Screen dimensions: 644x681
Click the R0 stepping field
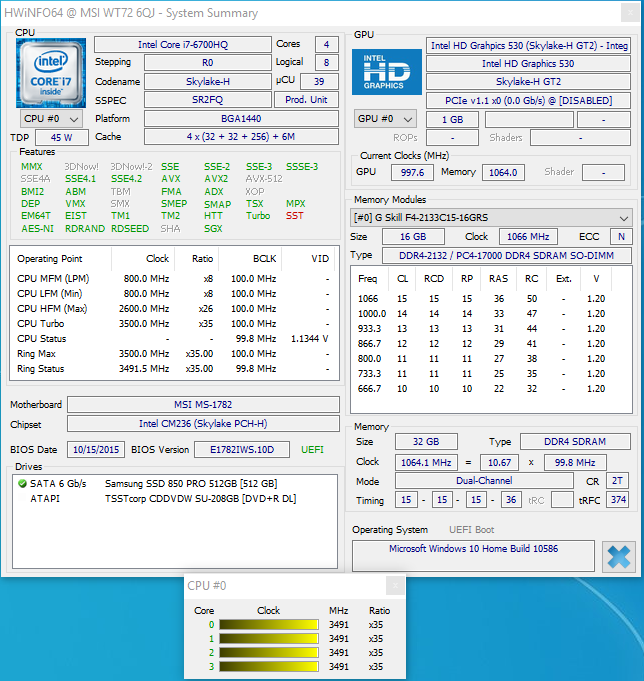pyautogui.click(x=208, y=63)
